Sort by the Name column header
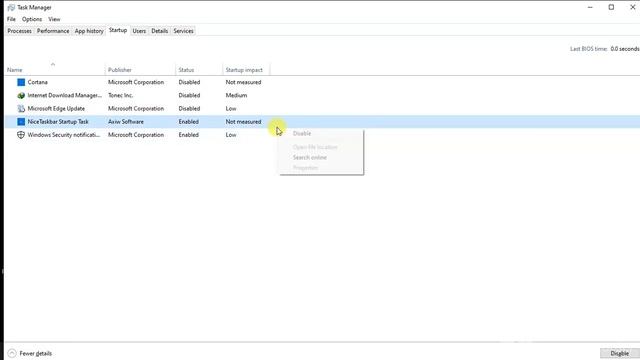Image resolution: width=640 pixels, height=360 pixels. point(15,70)
